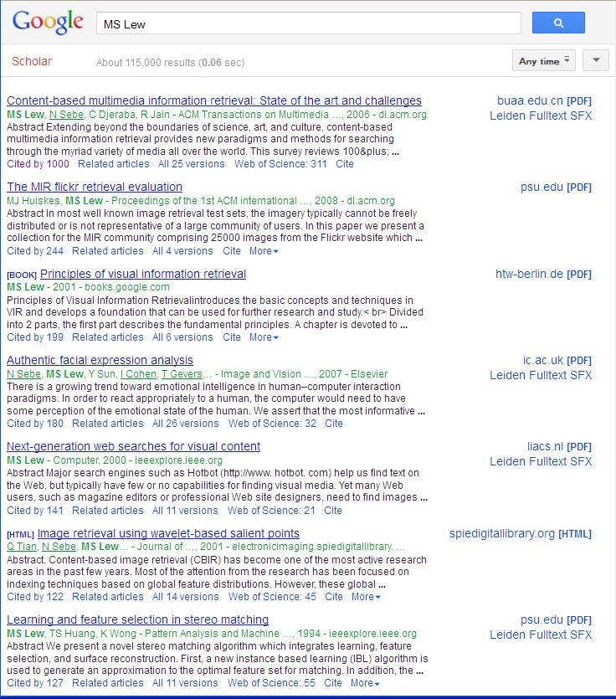Click Cite for Authentic facial expression result
The width and height of the screenshot is (616, 699).
click(x=334, y=424)
